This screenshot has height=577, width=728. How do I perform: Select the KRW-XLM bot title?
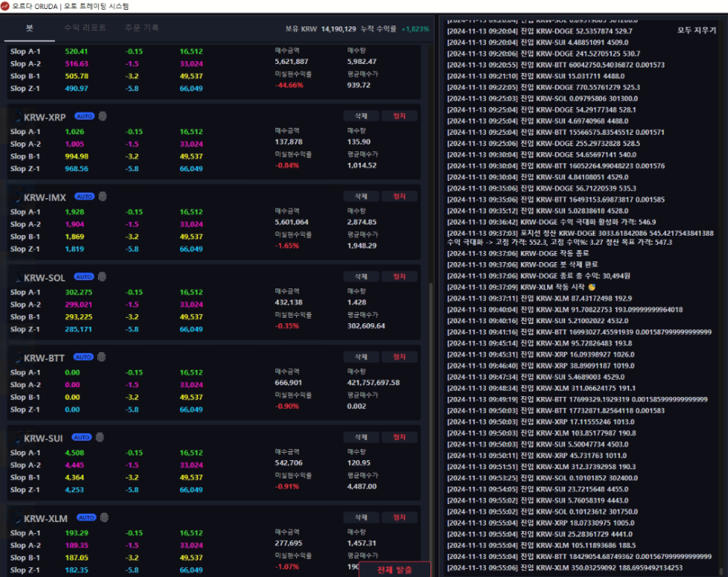[45, 518]
